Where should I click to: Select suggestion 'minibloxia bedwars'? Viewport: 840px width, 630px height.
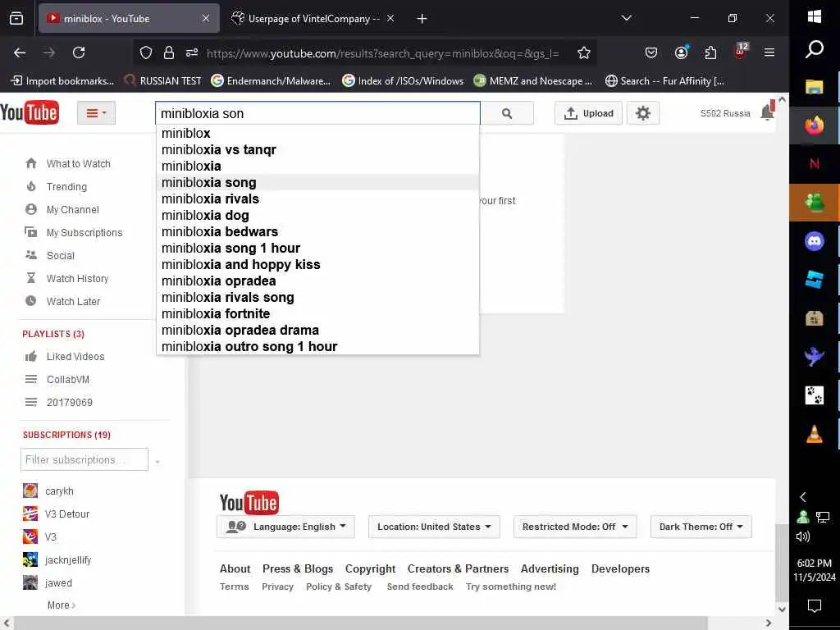tap(317, 231)
